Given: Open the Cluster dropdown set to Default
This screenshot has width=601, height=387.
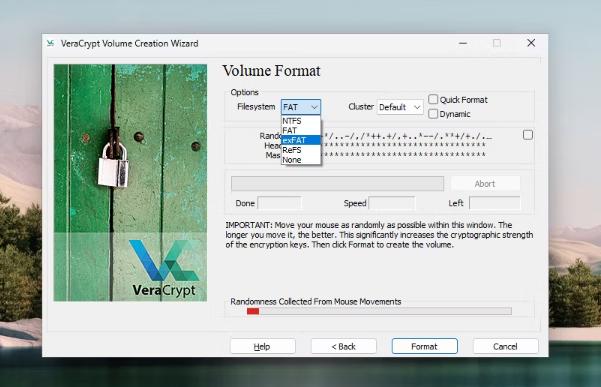Looking at the screenshot, I should click(x=400, y=107).
